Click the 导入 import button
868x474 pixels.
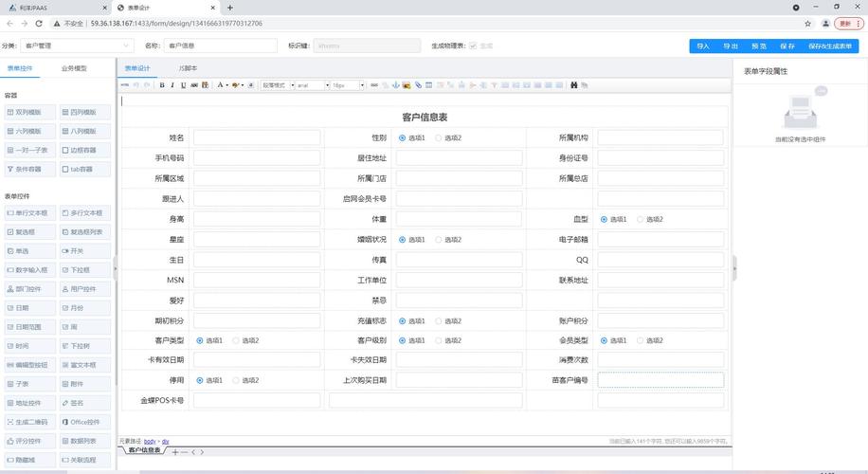703,46
